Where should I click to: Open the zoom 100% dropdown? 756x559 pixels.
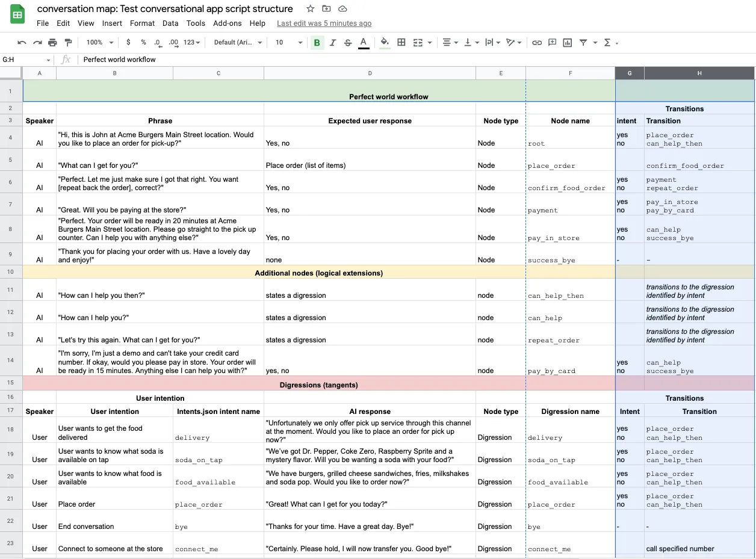pyautogui.click(x=100, y=43)
